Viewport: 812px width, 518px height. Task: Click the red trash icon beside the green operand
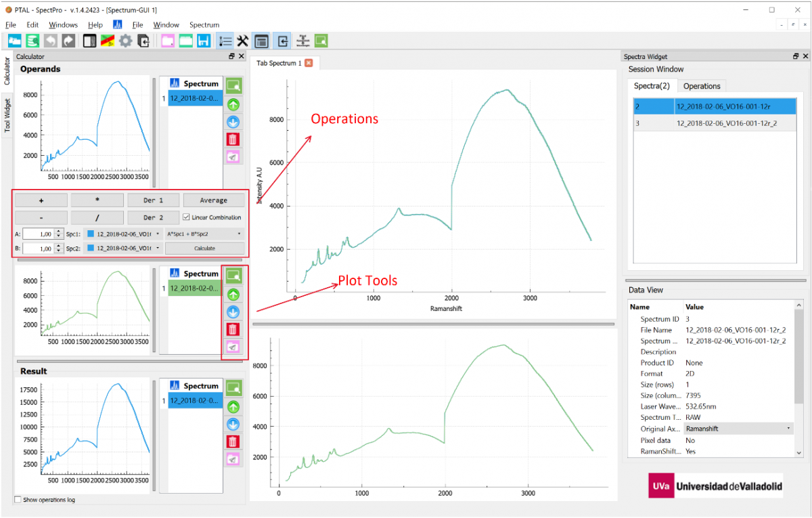click(x=233, y=329)
